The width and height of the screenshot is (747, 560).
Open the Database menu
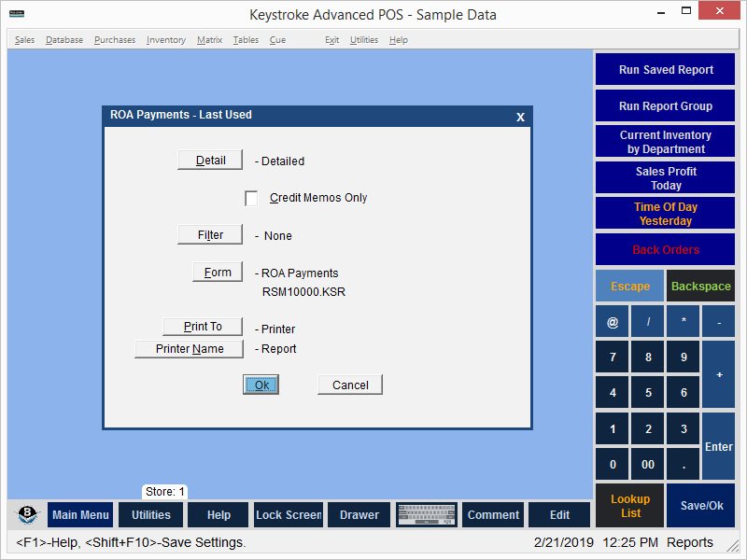tap(64, 40)
